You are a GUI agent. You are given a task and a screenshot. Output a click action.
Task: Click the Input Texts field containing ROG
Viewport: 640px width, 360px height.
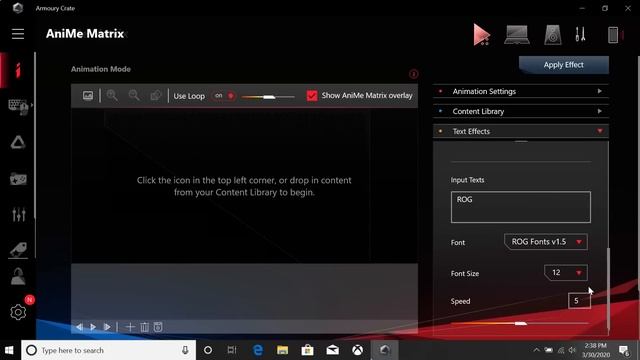coord(520,207)
